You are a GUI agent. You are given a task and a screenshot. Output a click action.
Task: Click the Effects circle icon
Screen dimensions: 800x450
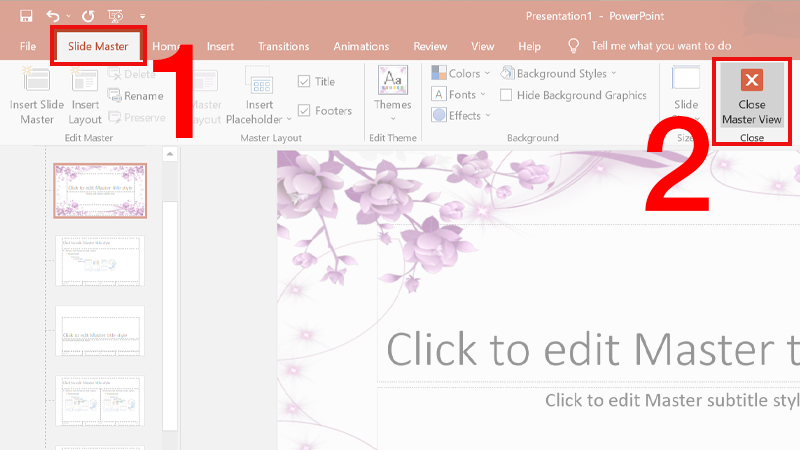[439, 115]
